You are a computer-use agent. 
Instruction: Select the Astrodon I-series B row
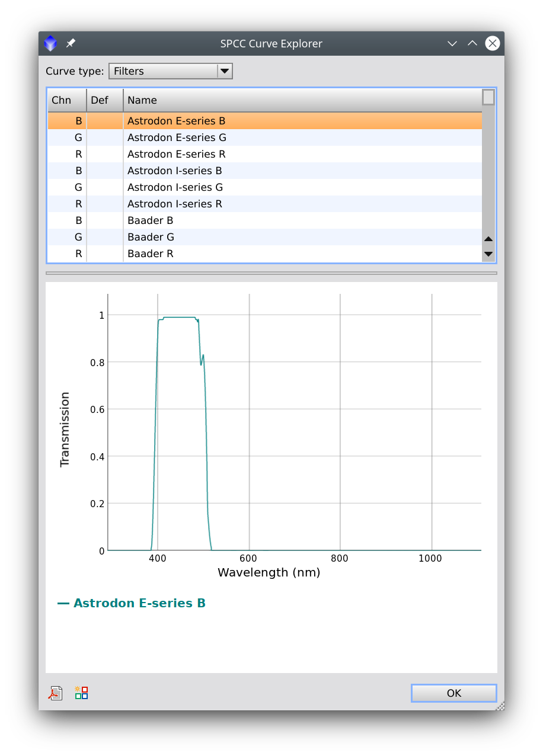265,171
